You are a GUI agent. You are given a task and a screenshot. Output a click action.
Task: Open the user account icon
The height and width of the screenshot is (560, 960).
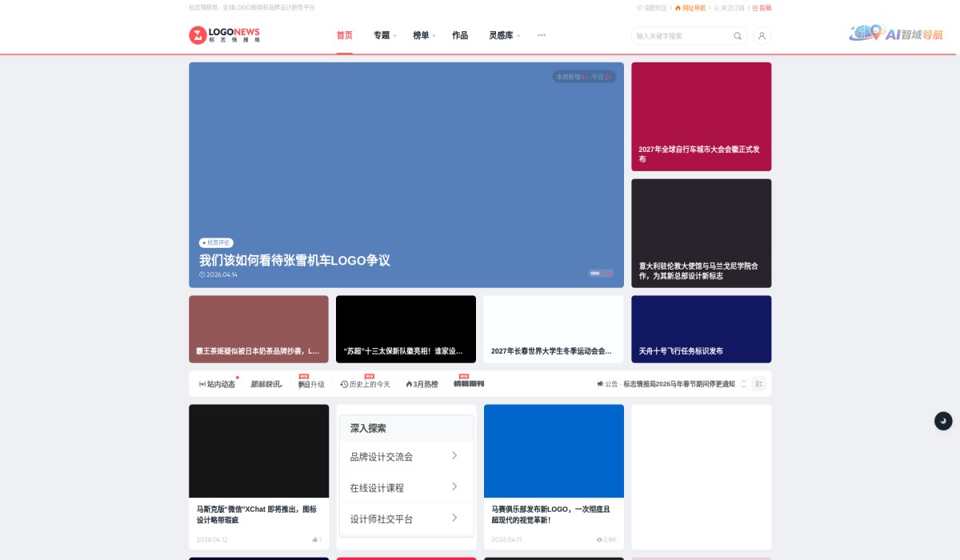(x=762, y=35)
